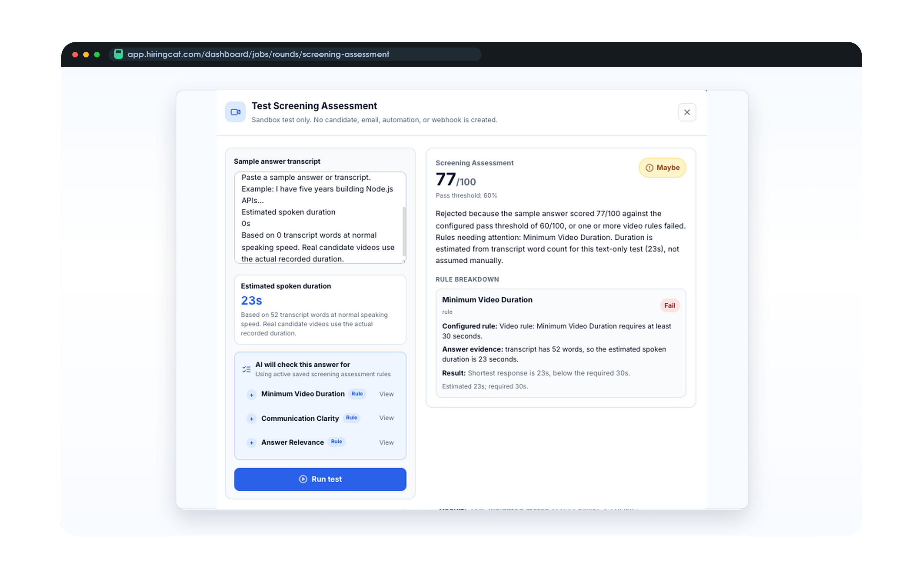Click the checklist icon beside AI will check
This screenshot has width=924, height=578.
point(246,369)
